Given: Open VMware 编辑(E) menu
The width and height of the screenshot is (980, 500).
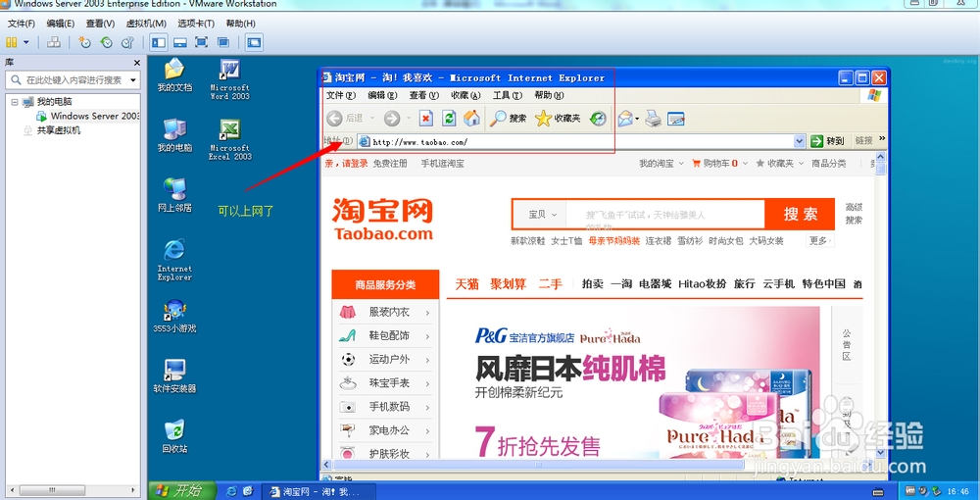Looking at the screenshot, I should tap(61, 24).
